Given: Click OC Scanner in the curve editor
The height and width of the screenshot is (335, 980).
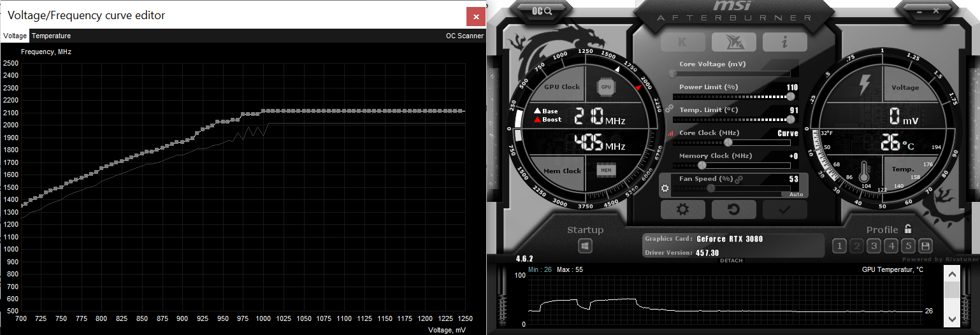Looking at the screenshot, I should (x=465, y=36).
